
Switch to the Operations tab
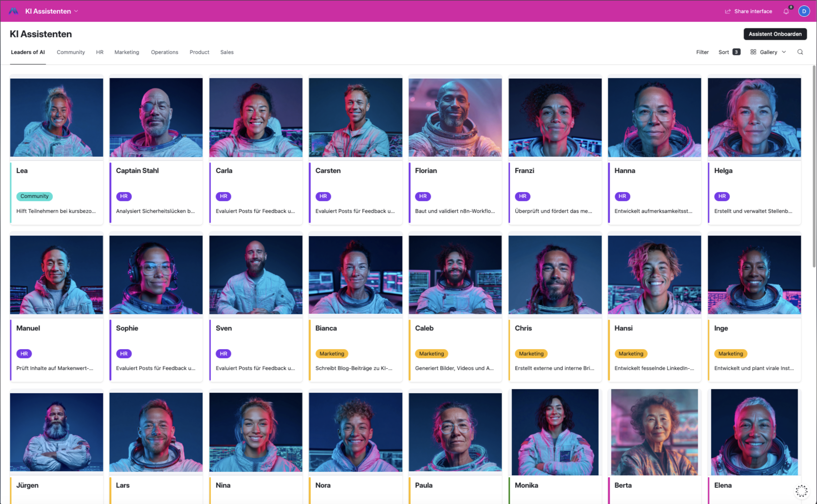pyautogui.click(x=164, y=52)
